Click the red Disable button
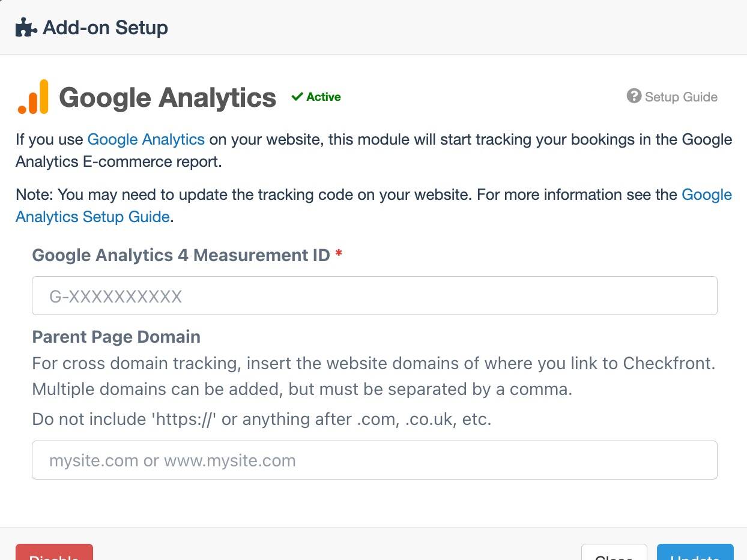747x560 pixels. (54, 552)
